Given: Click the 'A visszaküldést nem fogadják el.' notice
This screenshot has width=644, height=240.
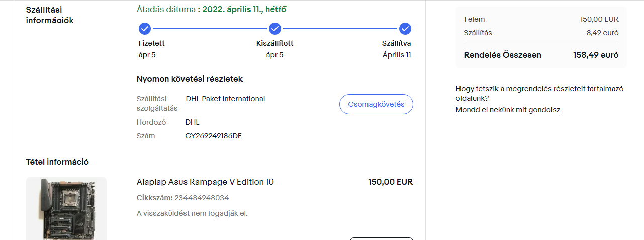Looking at the screenshot, I should point(192,213).
